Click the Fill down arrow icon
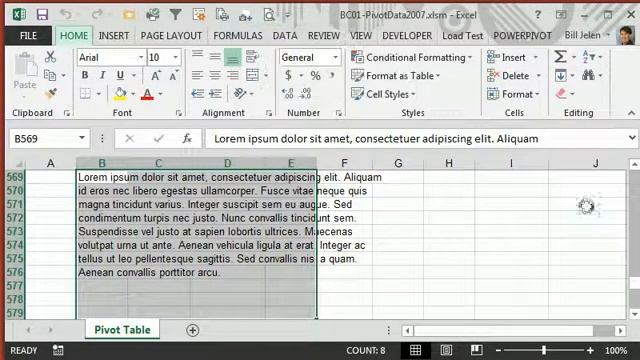Viewport: 640px width, 360px height. click(560, 76)
